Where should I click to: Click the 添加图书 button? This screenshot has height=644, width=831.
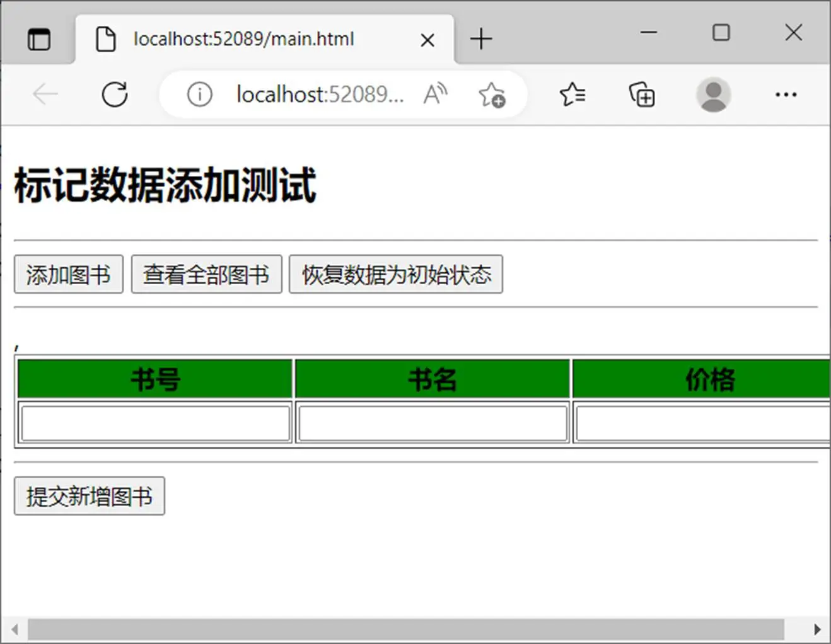point(69,274)
